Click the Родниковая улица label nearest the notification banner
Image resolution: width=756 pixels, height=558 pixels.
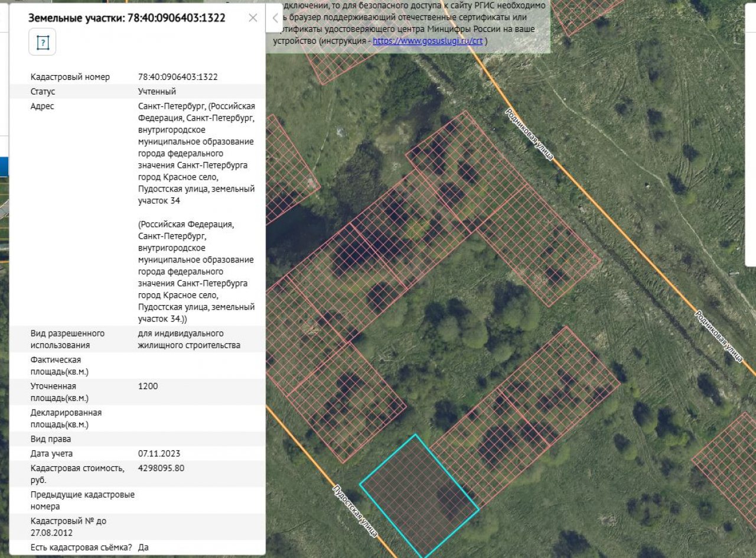[529, 134]
